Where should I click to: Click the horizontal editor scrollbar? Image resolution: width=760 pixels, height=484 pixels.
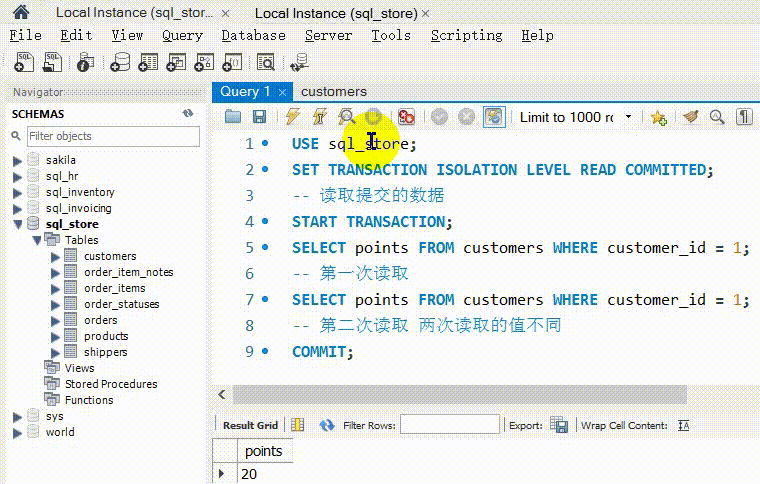pyautogui.click(x=459, y=394)
